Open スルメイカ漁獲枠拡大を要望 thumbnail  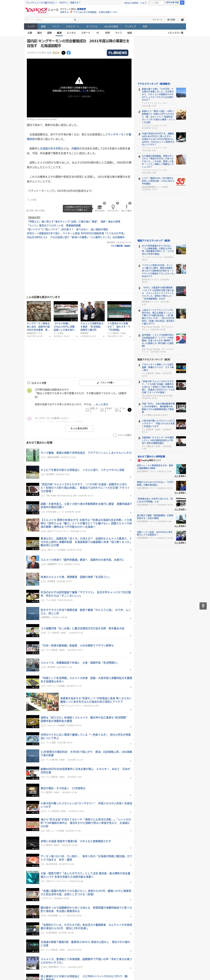[x=92, y=311]
